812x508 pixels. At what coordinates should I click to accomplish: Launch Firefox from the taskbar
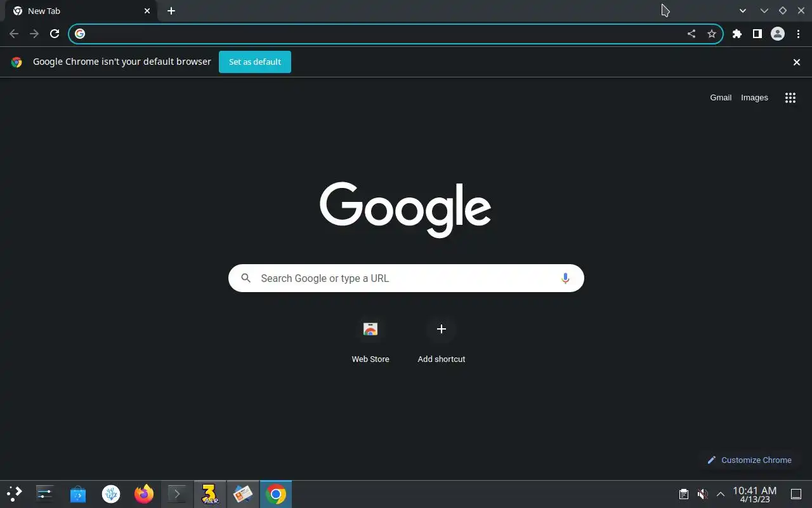coord(144,494)
